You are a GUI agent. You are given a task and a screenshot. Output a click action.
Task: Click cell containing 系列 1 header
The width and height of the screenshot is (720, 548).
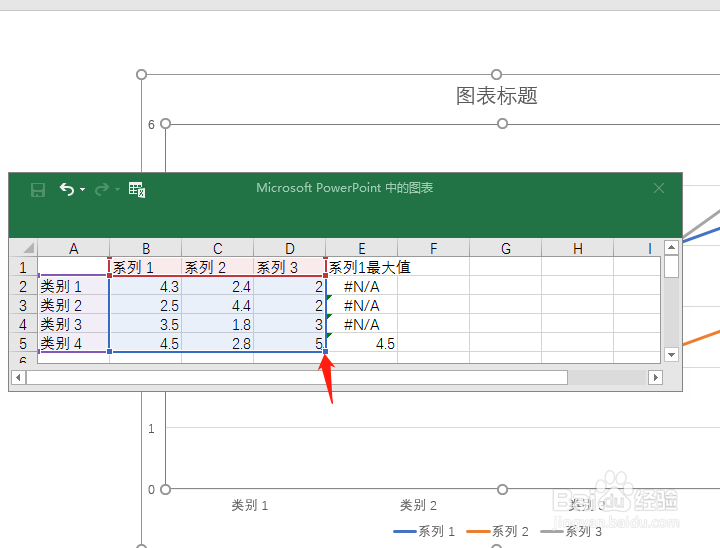pyautogui.click(x=146, y=267)
